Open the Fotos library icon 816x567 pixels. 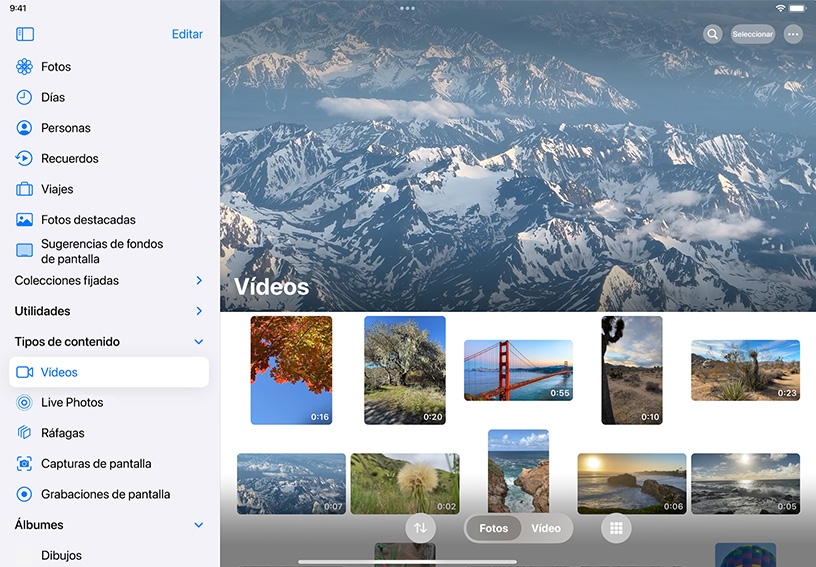click(x=24, y=67)
